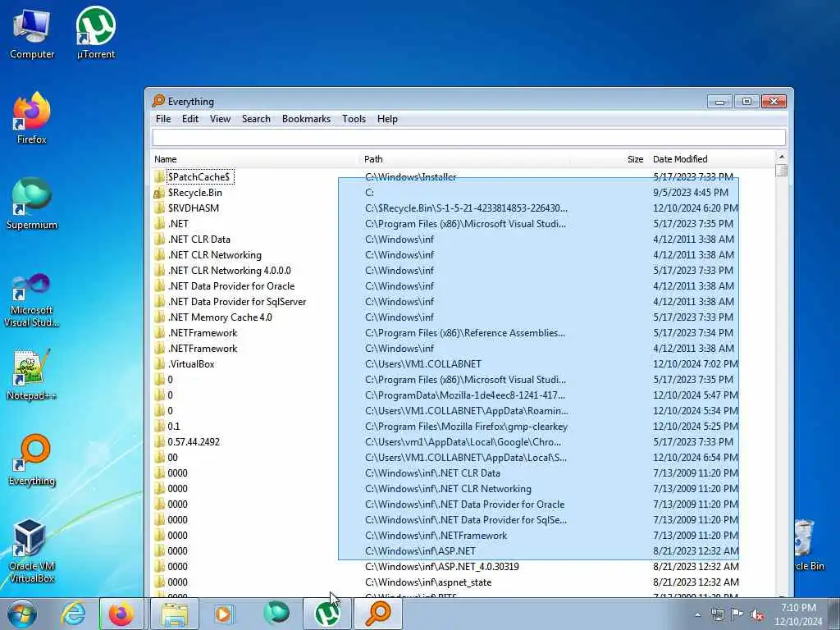
Task: Select the folder named 00
Action: click(172, 458)
